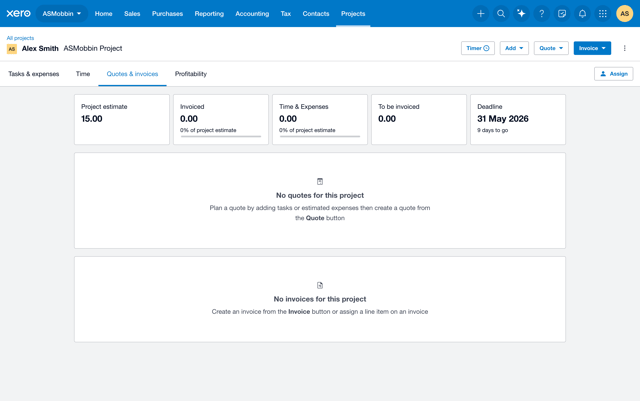Viewport: 640px width, 401px height.
Task: Click the Project estimate 15.00 value
Action: (92, 119)
